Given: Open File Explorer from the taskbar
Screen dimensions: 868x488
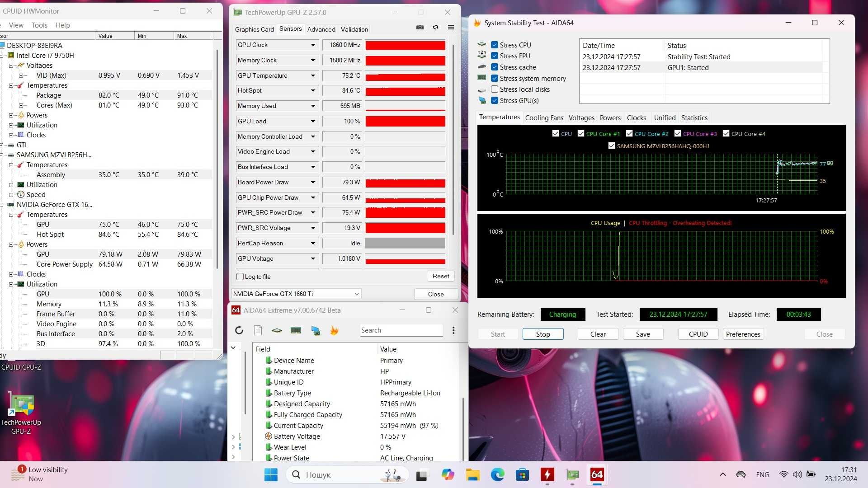Looking at the screenshot, I should click(472, 474).
